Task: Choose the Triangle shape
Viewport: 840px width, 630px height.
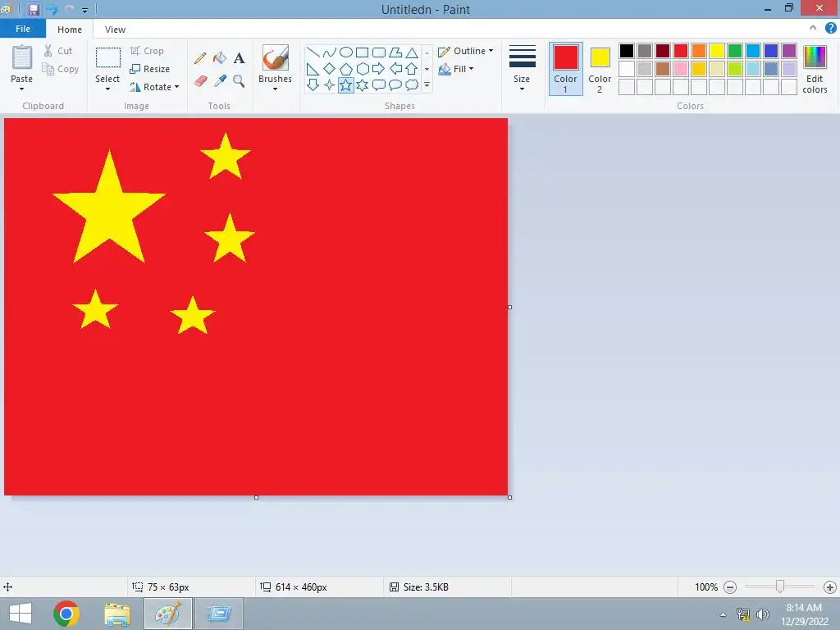Action: (412, 52)
